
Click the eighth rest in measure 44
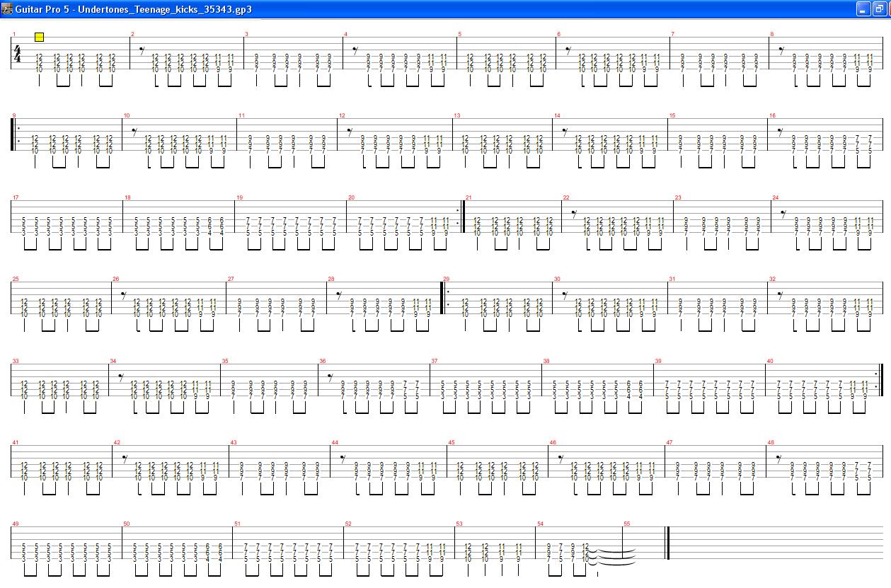click(x=343, y=458)
